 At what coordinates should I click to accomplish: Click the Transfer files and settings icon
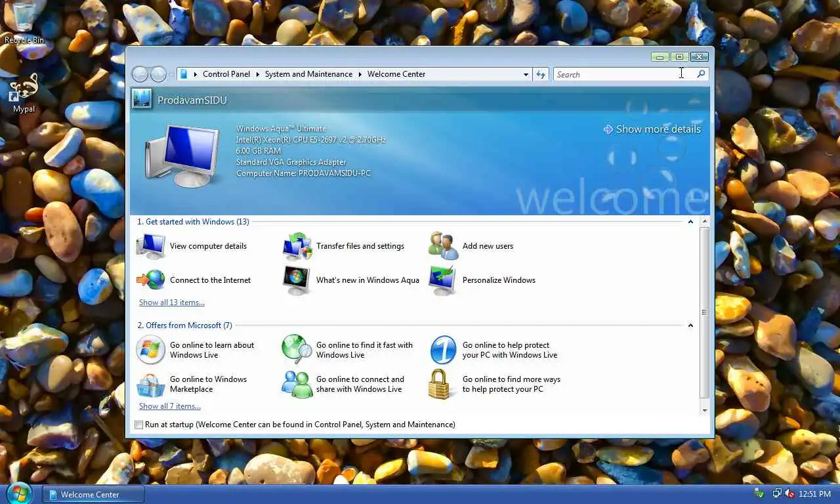point(297,246)
